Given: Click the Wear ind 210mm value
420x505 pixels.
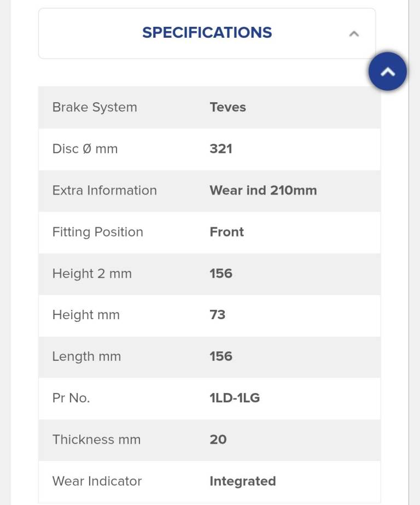Looking at the screenshot, I should coord(263,190).
